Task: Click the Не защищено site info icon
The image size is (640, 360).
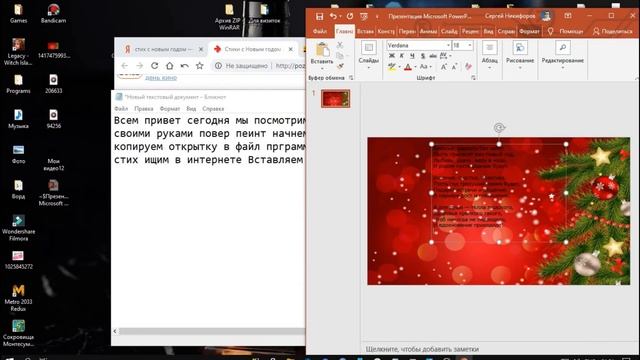Action: pos(218,65)
